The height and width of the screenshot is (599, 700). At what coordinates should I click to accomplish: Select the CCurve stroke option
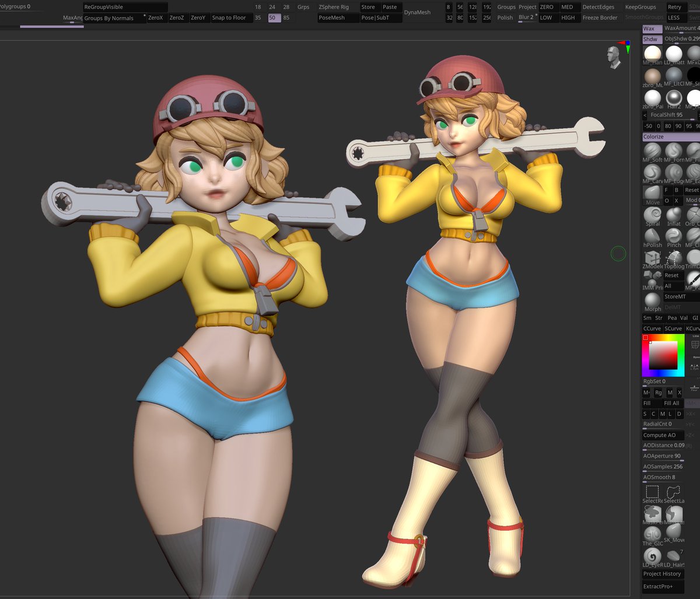click(x=652, y=329)
